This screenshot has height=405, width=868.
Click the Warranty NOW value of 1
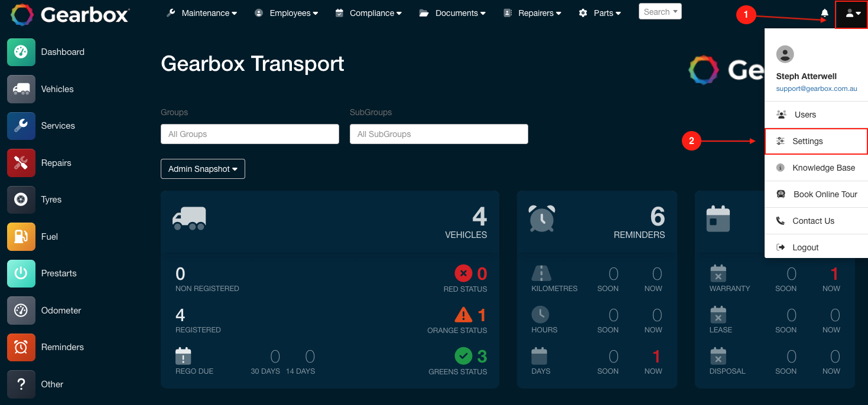[834, 273]
